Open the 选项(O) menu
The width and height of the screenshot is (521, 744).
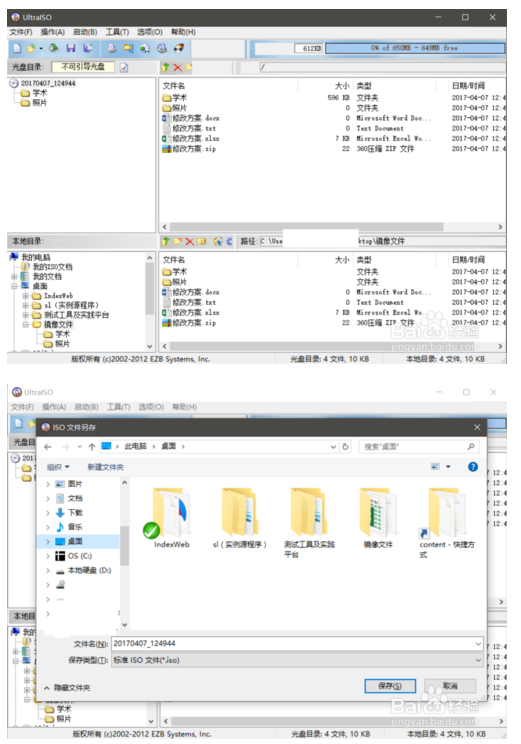pyautogui.click(x=150, y=32)
